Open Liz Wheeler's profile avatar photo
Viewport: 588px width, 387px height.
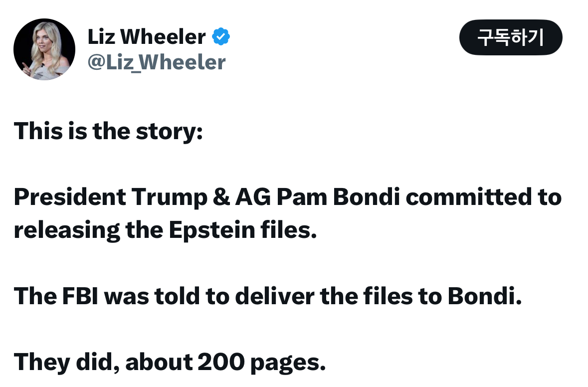pyautogui.click(x=44, y=49)
